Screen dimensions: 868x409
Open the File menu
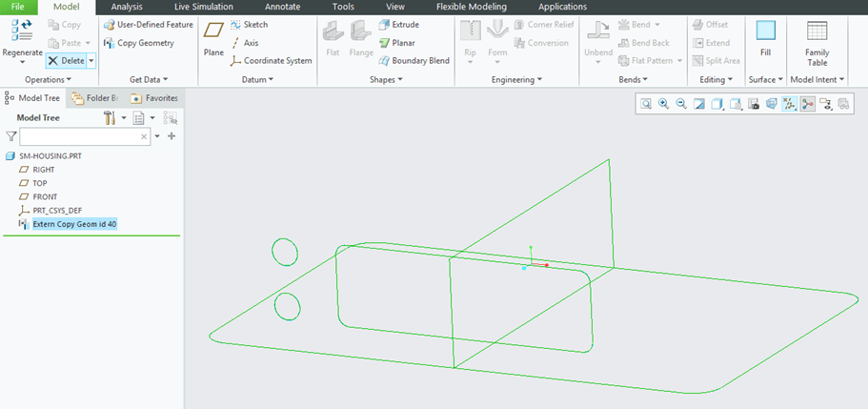[x=18, y=7]
